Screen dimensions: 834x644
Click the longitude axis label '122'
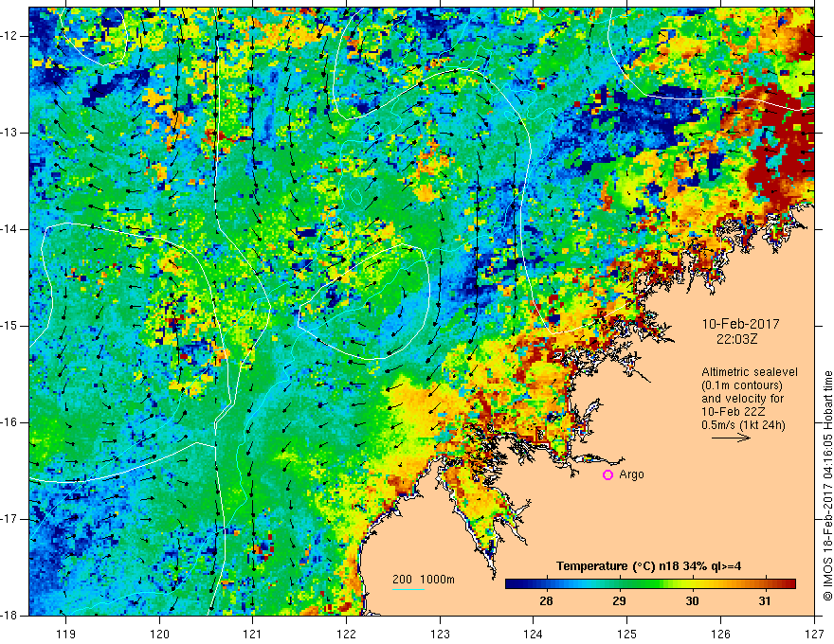346,634
